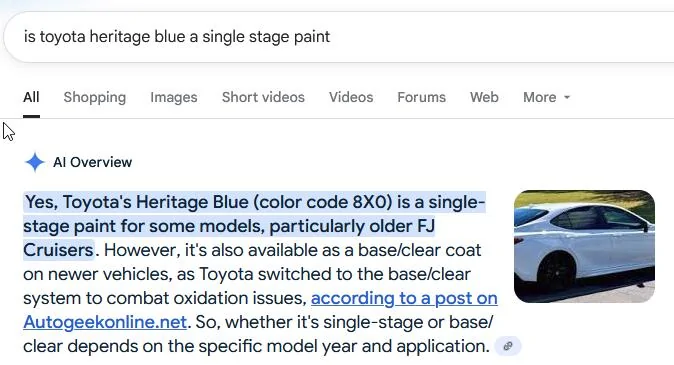674x365 pixels.
Task: Select the Web tab
Action: point(484,97)
